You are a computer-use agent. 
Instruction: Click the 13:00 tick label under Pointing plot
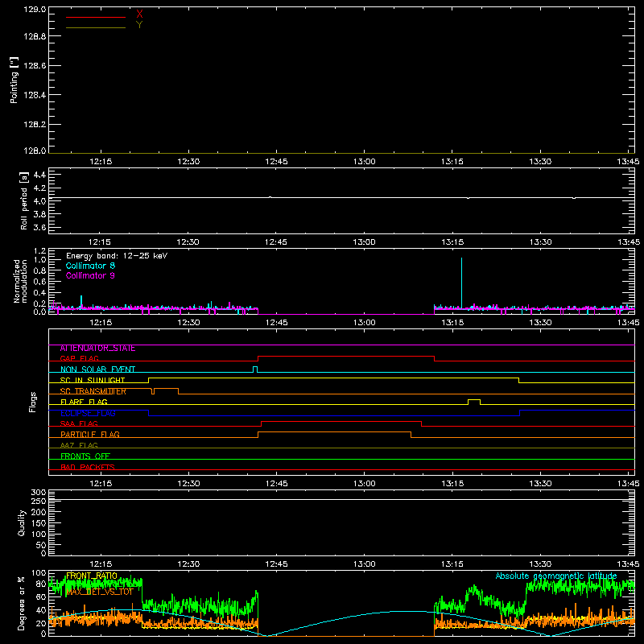[365, 162]
